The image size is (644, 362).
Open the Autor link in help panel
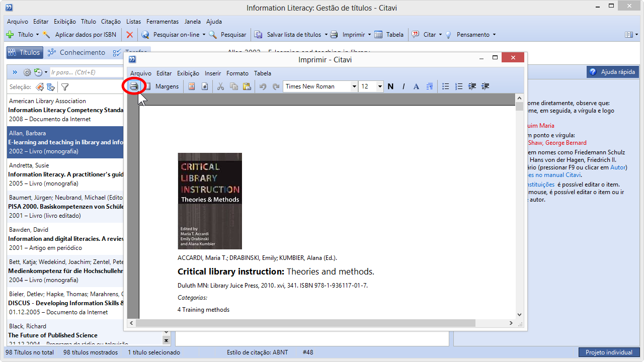coord(618,167)
